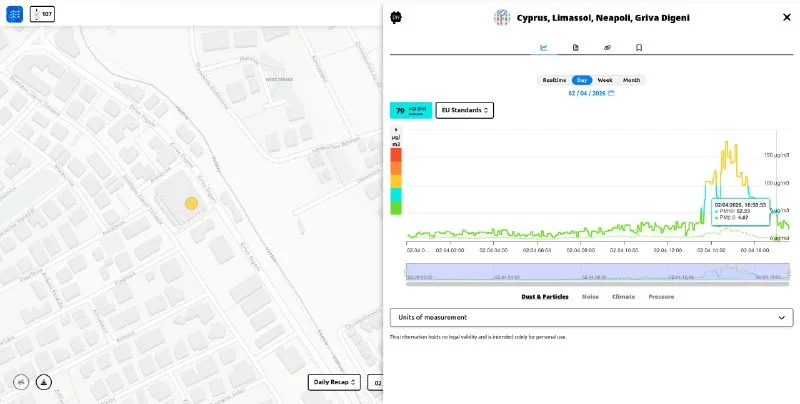Viewport: 800px width, 404px height.
Task: Click the download data icon on map
Action: pyautogui.click(x=44, y=382)
